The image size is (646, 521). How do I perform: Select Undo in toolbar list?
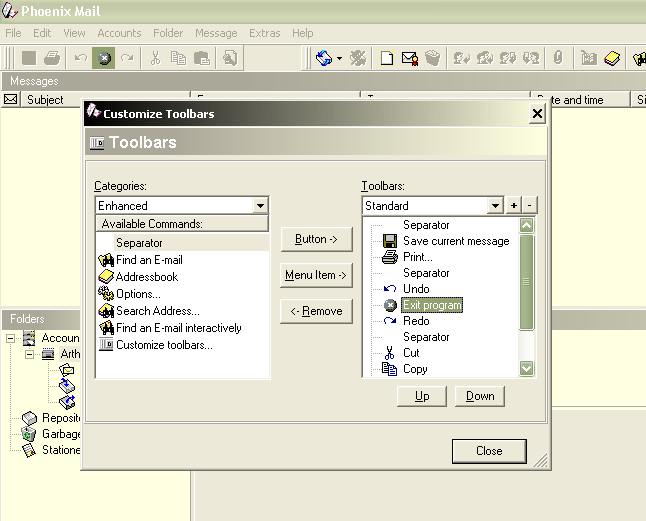[x=416, y=289]
